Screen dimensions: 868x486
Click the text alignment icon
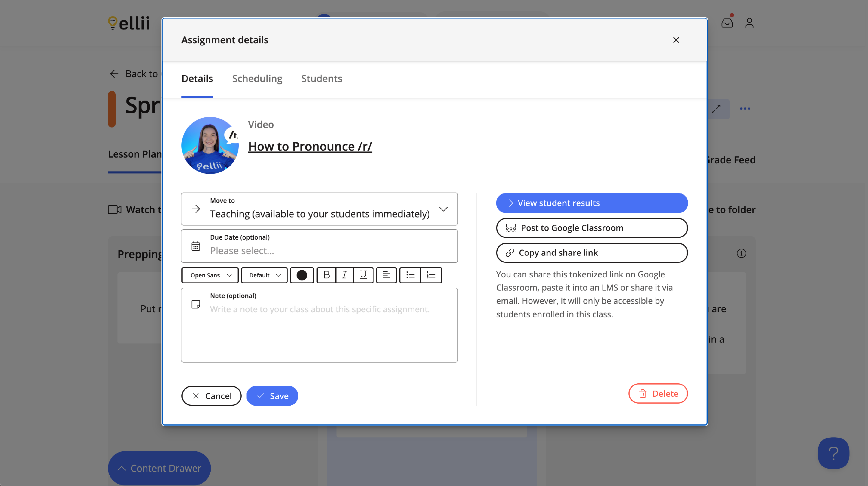[x=386, y=275]
